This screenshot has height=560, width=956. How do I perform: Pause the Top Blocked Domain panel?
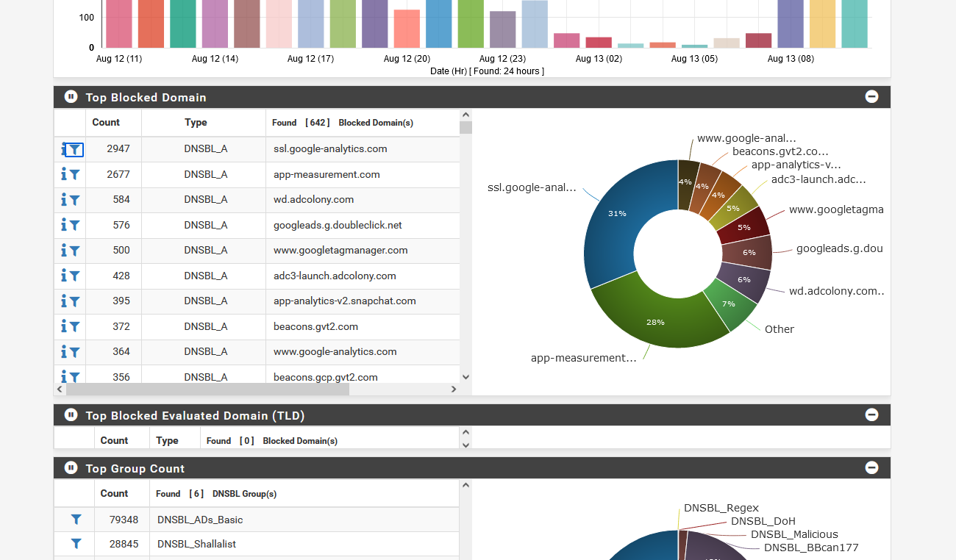71,96
